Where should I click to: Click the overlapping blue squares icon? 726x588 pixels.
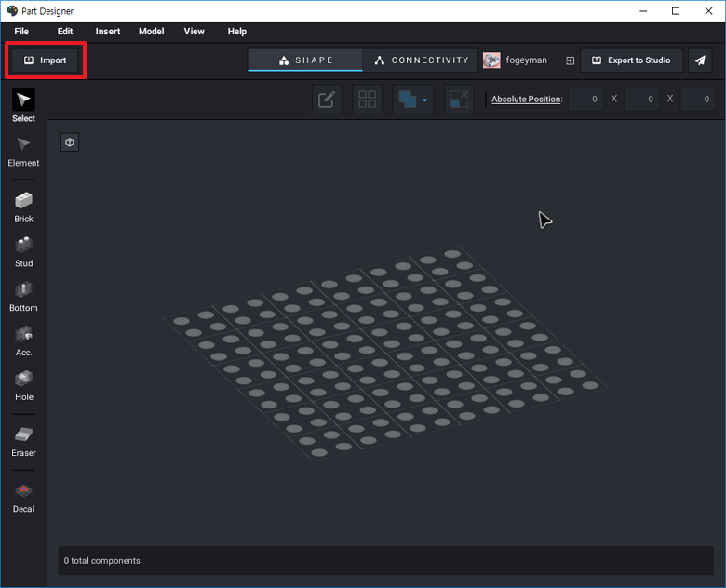click(408, 99)
